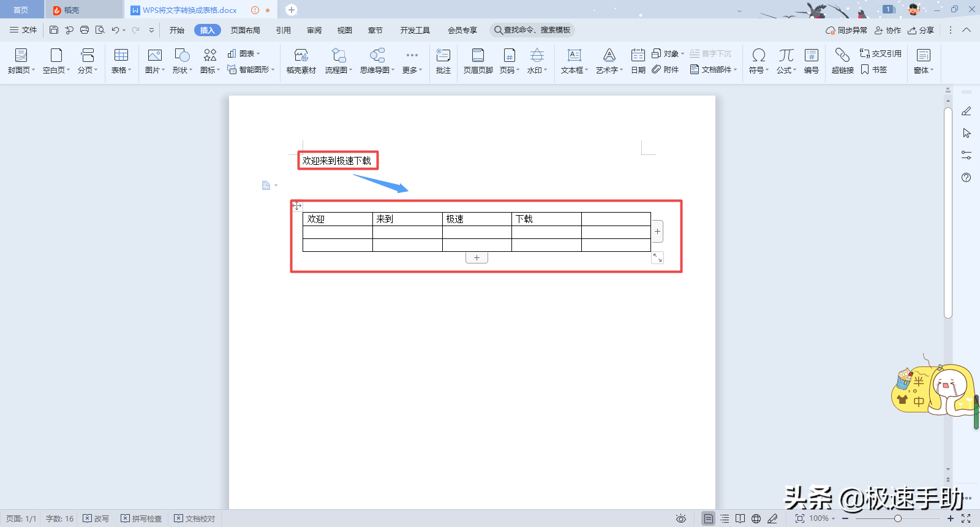Switch to outline view in status bar
This screenshot has height=527, width=980.
click(725, 518)
